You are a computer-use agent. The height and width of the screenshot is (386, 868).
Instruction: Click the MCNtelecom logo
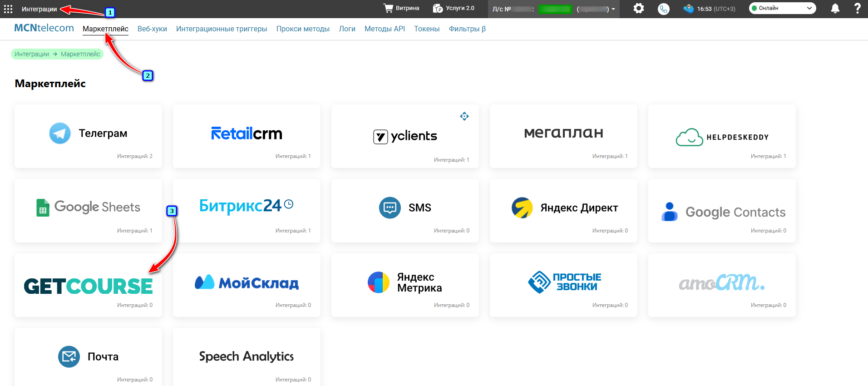coord(44,28)
